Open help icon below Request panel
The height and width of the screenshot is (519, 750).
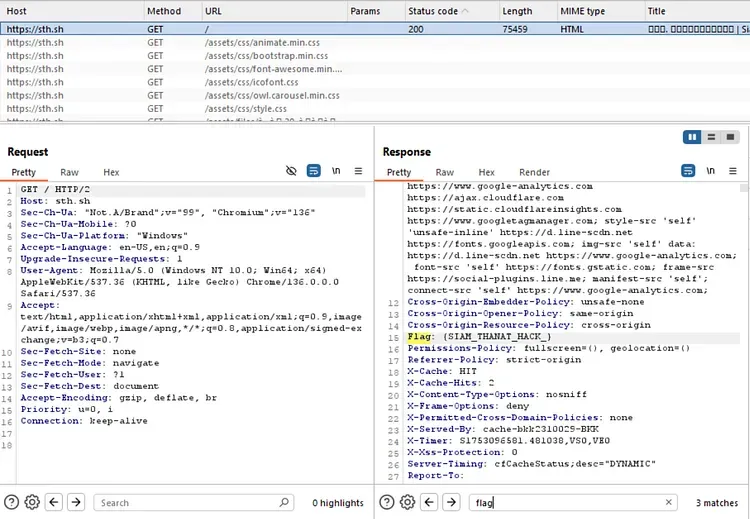coord(11,502)
